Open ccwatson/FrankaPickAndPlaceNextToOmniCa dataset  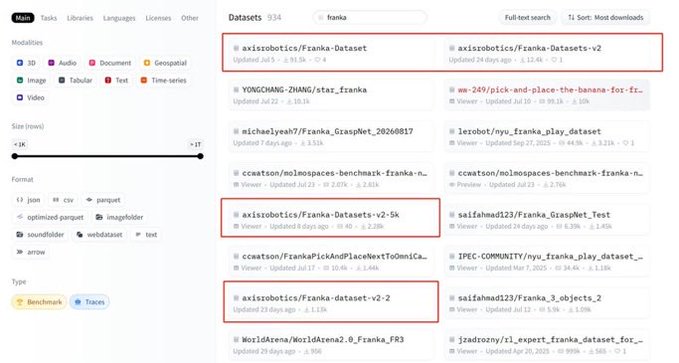tap(330, 261)
